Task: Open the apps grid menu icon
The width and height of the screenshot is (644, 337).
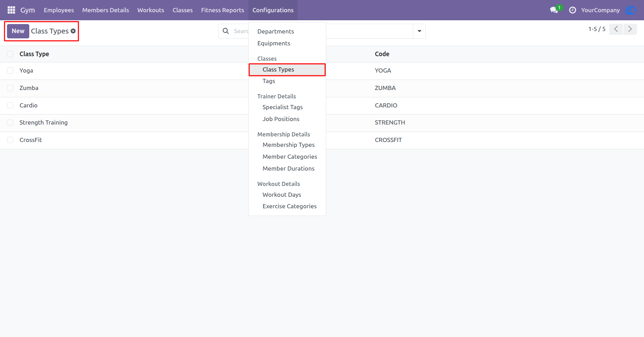Action: 11,10
